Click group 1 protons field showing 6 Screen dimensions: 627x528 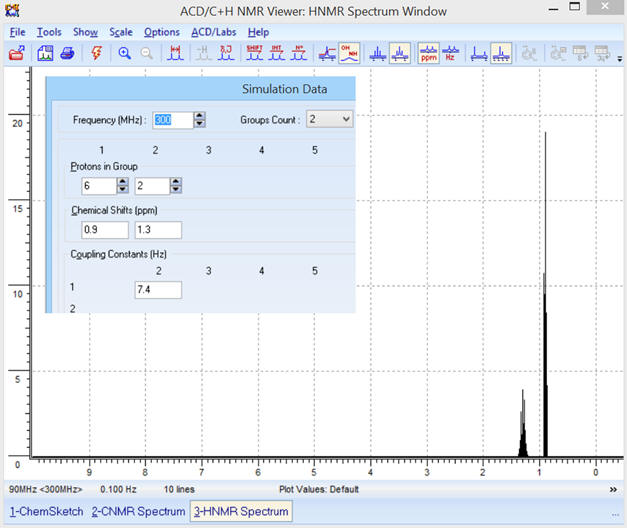[x=99, y=186]
